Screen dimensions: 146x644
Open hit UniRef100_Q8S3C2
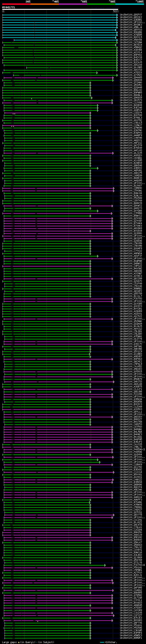coord(131,17)
